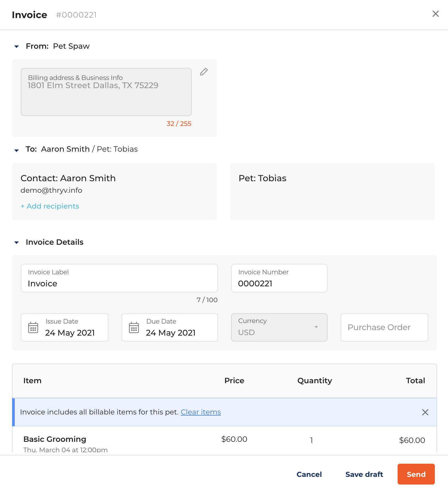Dismiss the billable items notice banner

click(x=425, y=412)
